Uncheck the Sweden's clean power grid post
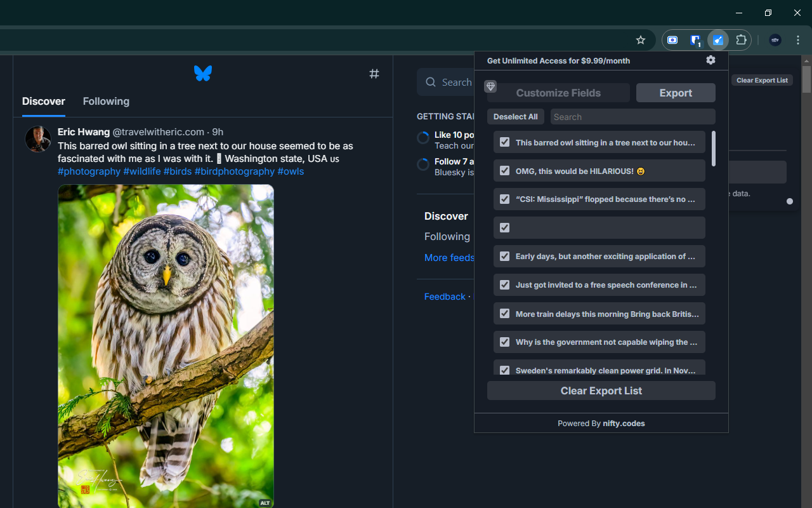Screen dimensions: 812x508 pyautogui.click(x=504, y=370)
